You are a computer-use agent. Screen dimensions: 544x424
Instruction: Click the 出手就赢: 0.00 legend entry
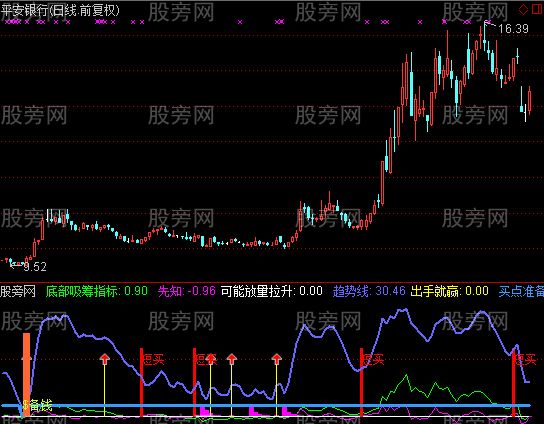(x=450, y=291)
